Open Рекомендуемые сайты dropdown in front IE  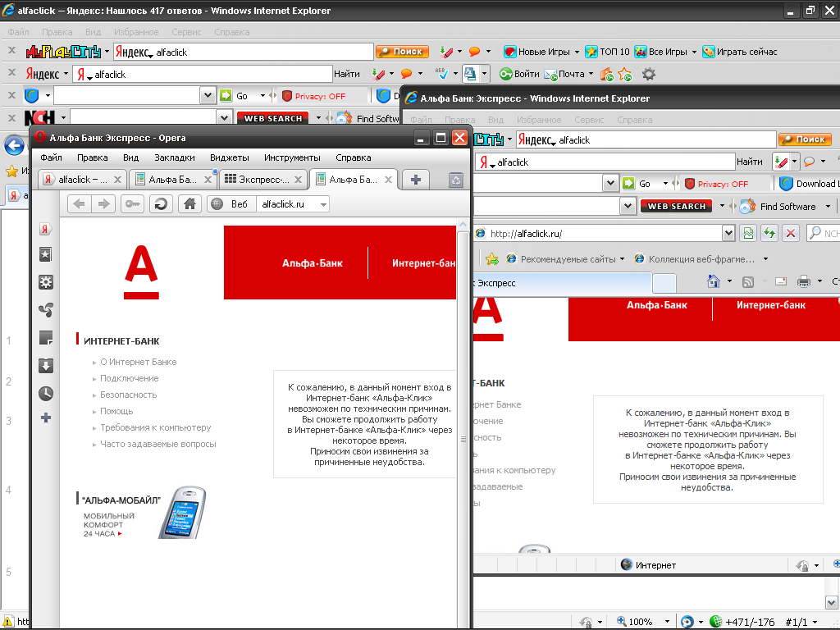[622, 259]
